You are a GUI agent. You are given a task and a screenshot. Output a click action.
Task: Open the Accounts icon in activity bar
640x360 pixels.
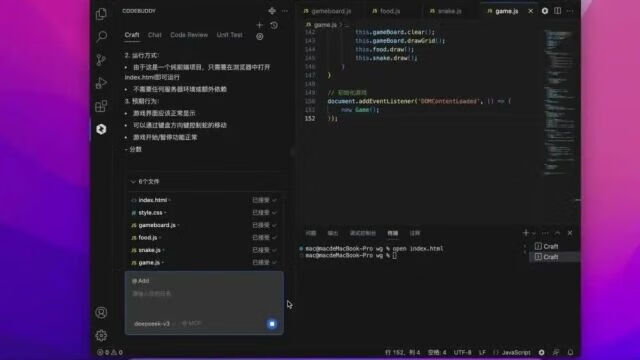pyautogui.click(x=101, y=313)
